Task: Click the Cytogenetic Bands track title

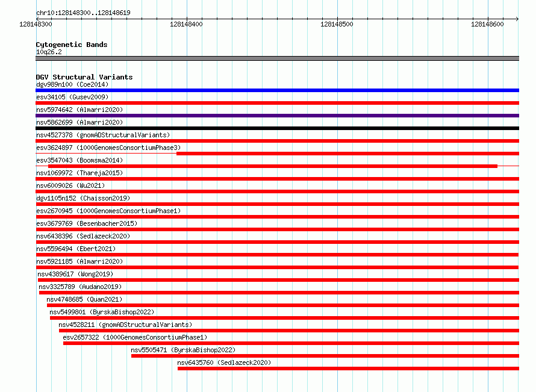Action: tap(72, 45)
